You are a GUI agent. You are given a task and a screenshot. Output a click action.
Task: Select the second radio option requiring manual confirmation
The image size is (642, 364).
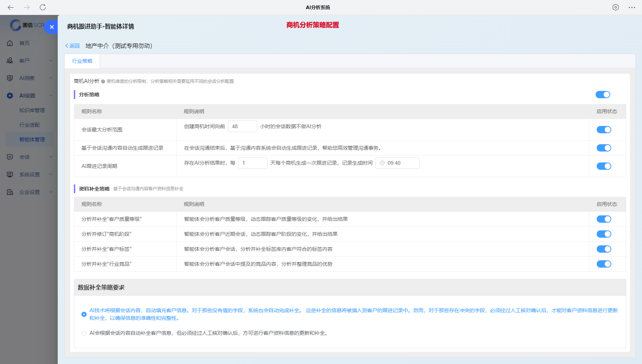[84, 333]
